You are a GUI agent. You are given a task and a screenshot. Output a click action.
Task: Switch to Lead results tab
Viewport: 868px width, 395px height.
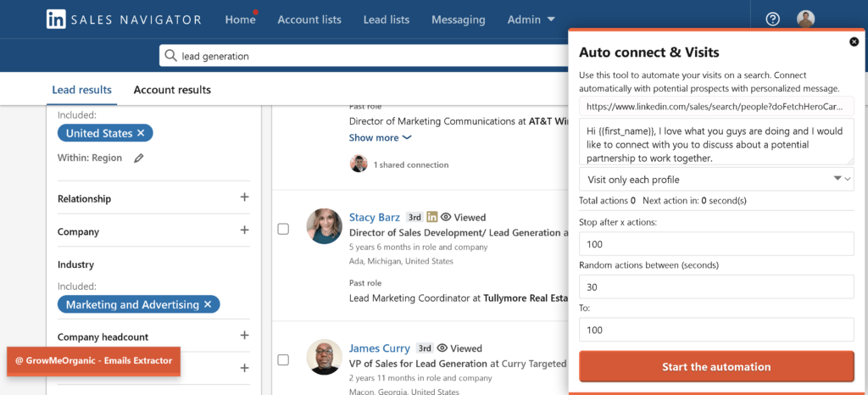pyautogui.click(x=82, y=90)
